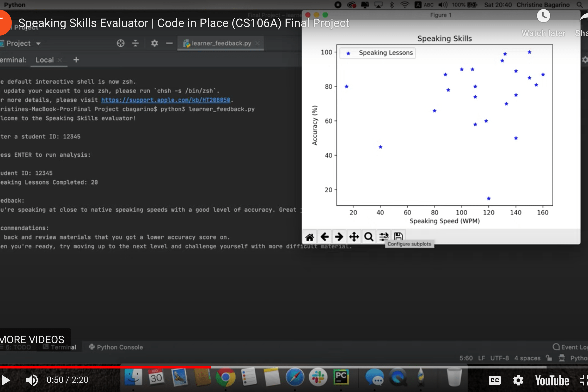Open the support.apple.com link in terminal
This screenshot has height=392, width=588.
point(166,100)
